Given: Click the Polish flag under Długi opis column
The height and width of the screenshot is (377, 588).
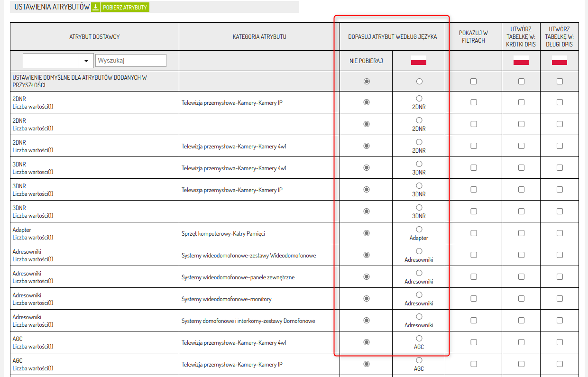Looking at the screenshot, I should (560, 61).
